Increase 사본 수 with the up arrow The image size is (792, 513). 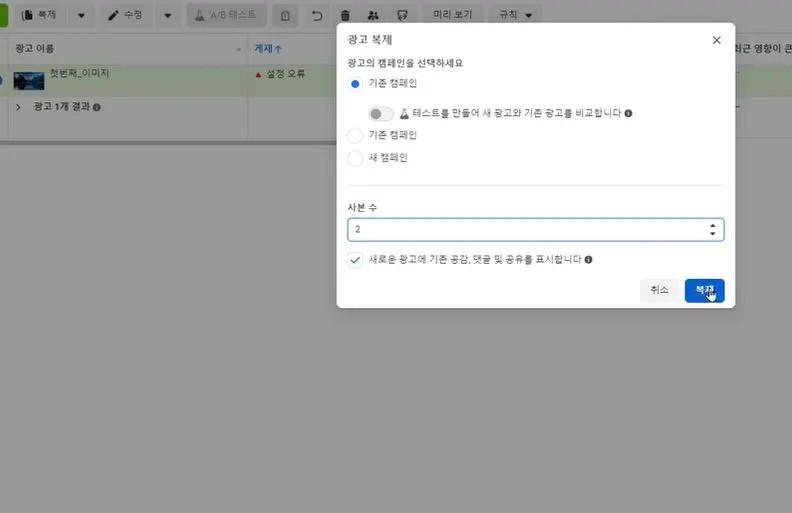click(713, 226)
